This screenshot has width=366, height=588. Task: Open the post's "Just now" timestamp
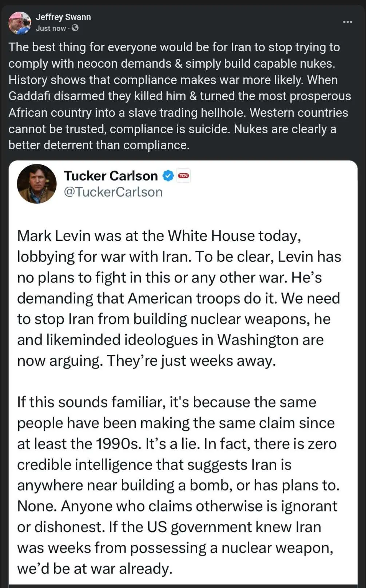[x=51, y=28]
